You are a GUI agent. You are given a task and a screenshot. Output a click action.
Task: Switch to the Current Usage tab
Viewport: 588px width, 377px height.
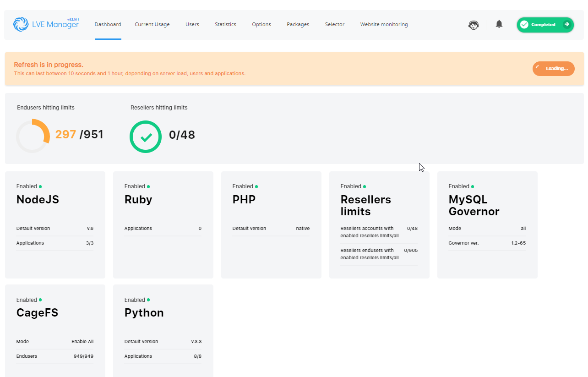(x=152, y=24)
